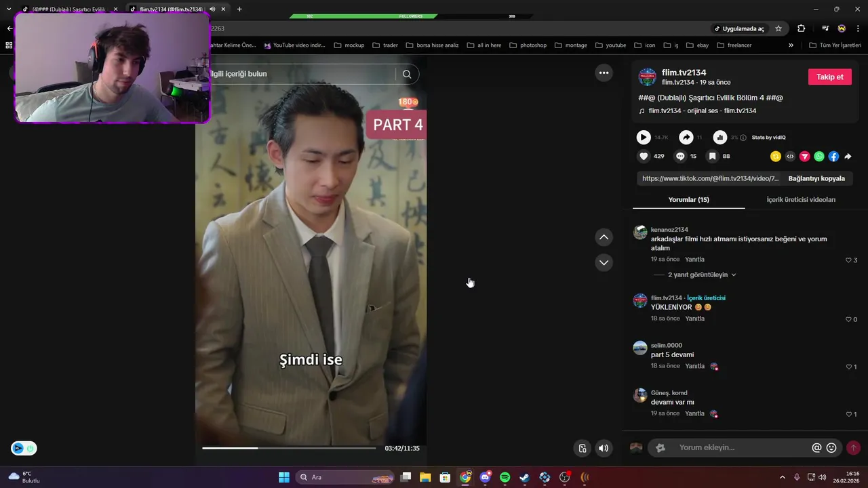Click 'Uygulamada aç' in the address bar

point(738,28)
